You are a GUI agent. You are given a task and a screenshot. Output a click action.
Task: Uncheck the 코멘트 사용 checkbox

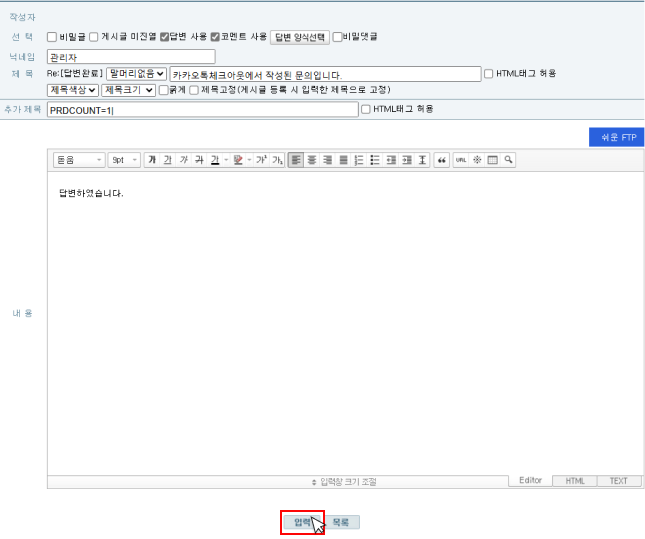pyautogui.click(x=215, y=37)
